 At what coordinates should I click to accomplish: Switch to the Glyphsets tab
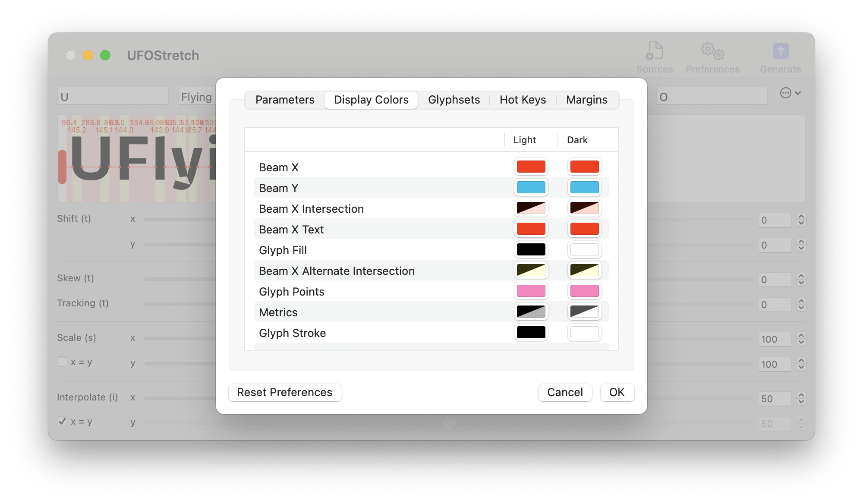(x=454, y=100)
